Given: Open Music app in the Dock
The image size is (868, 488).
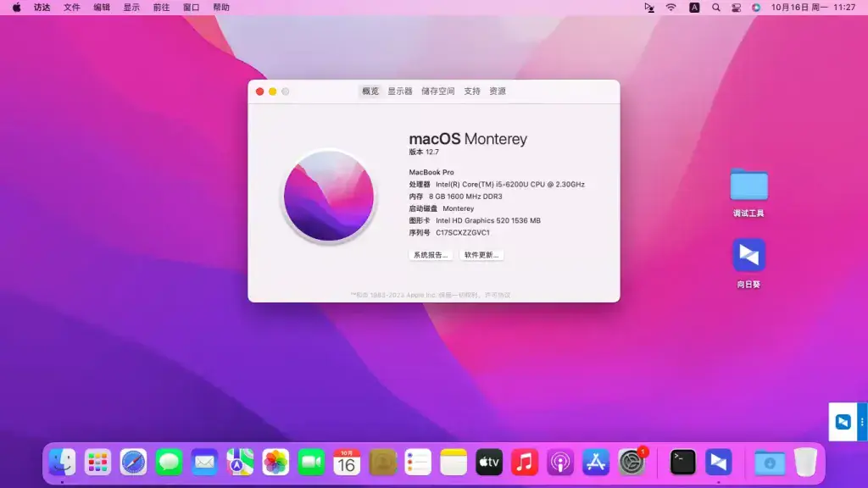Looking at the screenshot, I should 524,462.
